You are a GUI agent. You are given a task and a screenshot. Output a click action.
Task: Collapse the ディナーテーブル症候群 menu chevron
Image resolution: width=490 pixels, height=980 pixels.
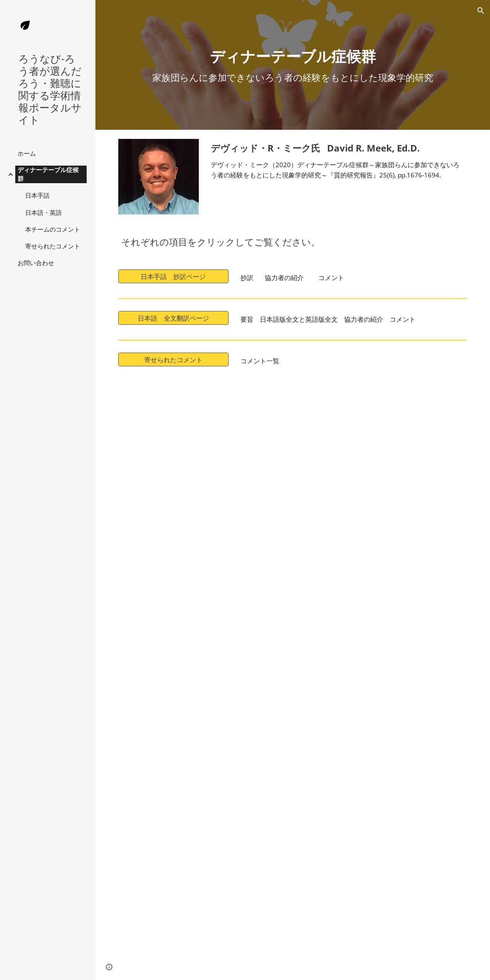point(11,174)
